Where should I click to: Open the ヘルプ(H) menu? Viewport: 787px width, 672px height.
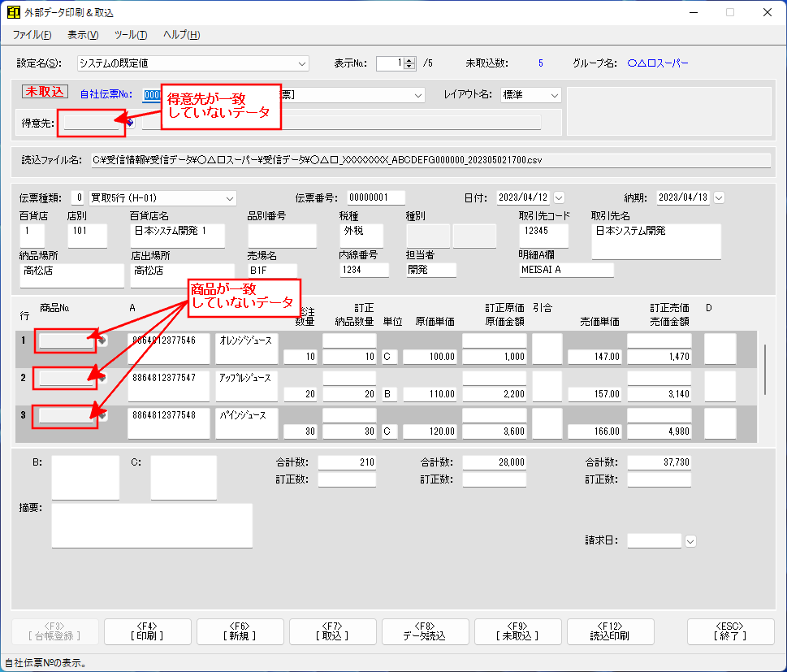182,35
